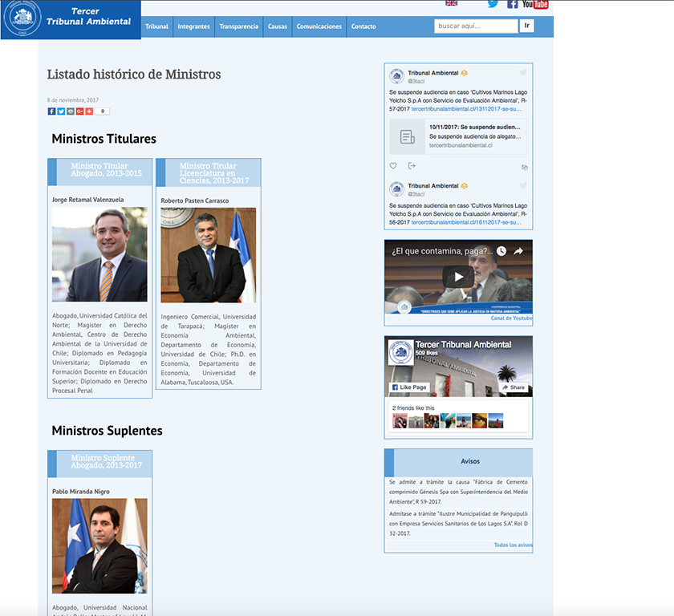Switch language with the UK flag icon
This screenshot has height=616, width=674.
pos(451,3)
